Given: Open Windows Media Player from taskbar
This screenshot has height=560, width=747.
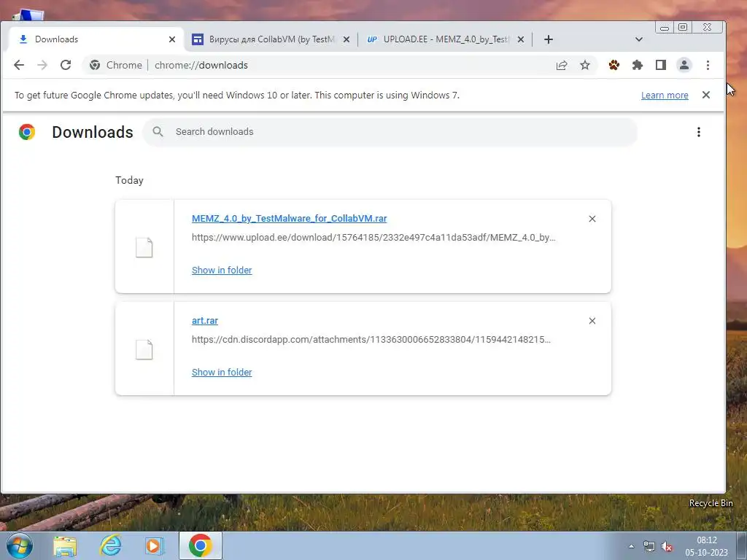Looking at the screenshot, I should (x=154, y=546).
